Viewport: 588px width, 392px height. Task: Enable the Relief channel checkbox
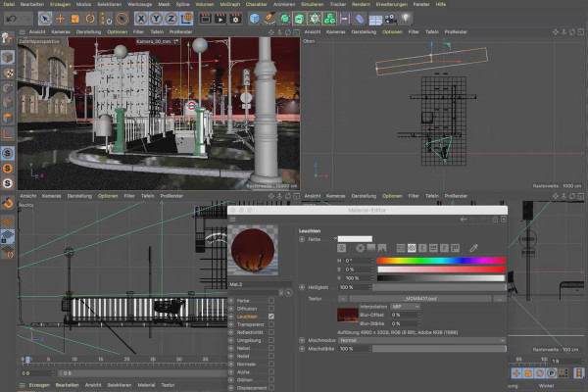tap(271, 356)
